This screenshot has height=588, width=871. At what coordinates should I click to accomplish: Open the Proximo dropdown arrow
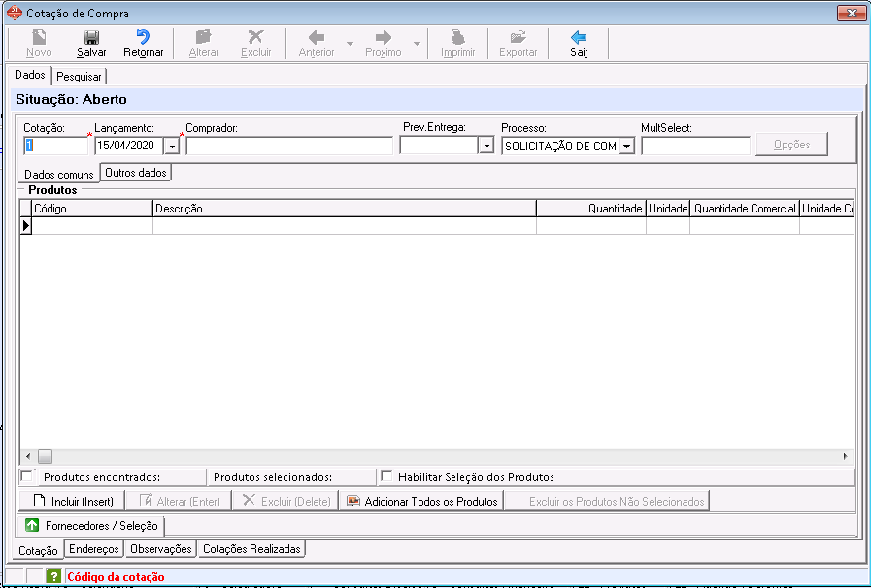417,44
